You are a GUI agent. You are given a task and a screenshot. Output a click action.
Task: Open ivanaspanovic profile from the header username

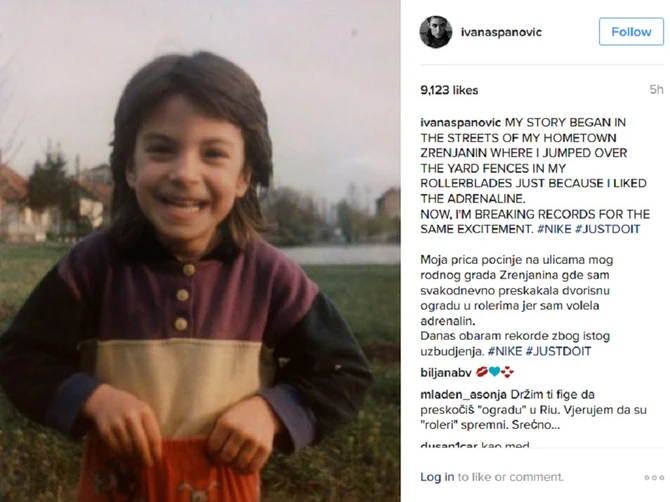(501, 32)
